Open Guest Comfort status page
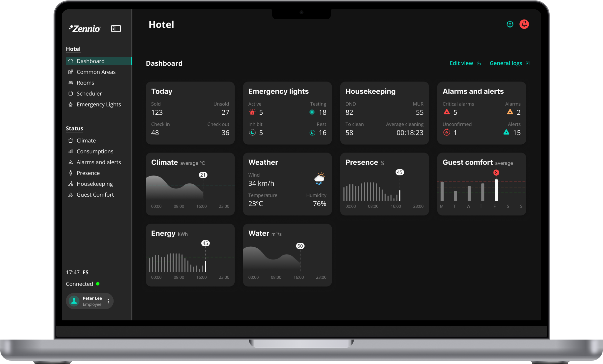Image resolution: width=603 pixels, height=364 pixels. coord(95,195)
